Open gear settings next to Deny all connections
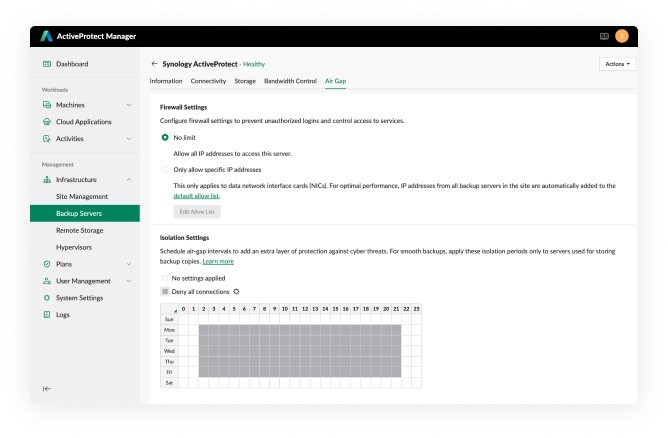 click(x=236, y=292)
